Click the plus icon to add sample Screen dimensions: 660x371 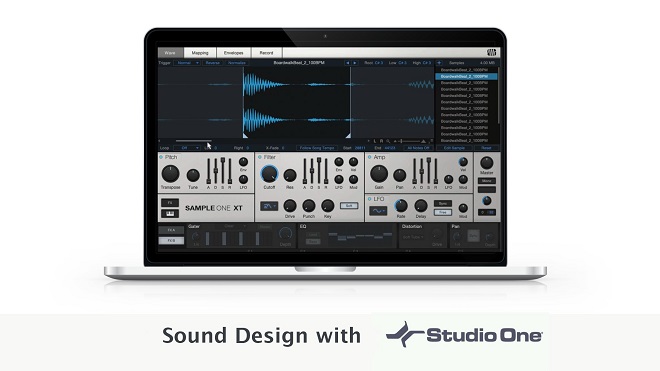click(x=439, y=63)
